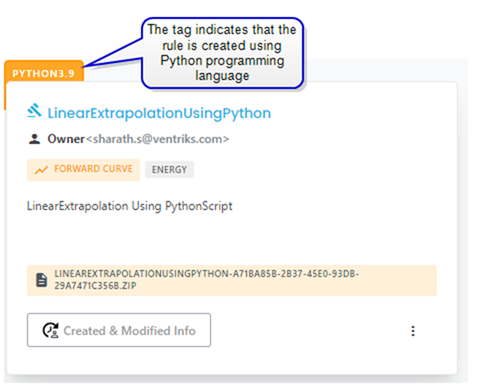Open the LINEAREXTRAPOLATIONUSINGPYTHON zip file name
This screenshot has height=387, width=481.
[207, 280]
